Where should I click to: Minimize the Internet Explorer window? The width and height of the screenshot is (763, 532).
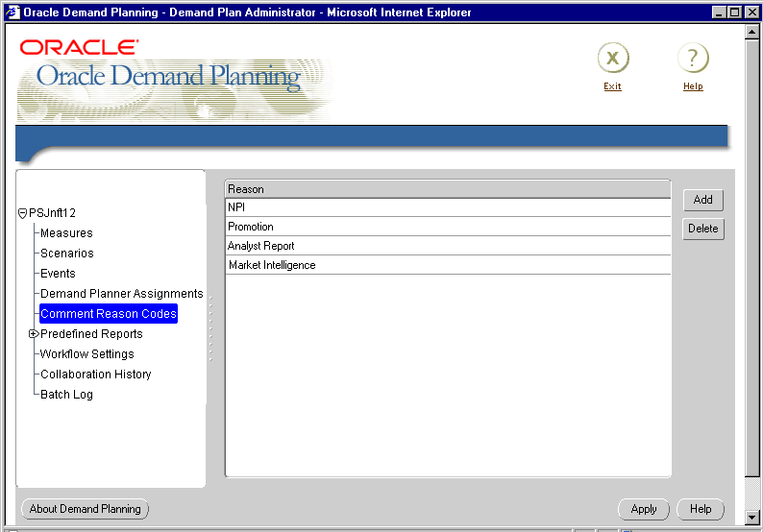(719, 12)
